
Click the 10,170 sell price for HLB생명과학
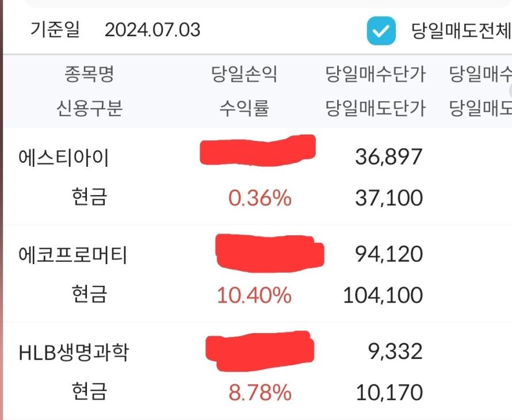pos(388,394)
